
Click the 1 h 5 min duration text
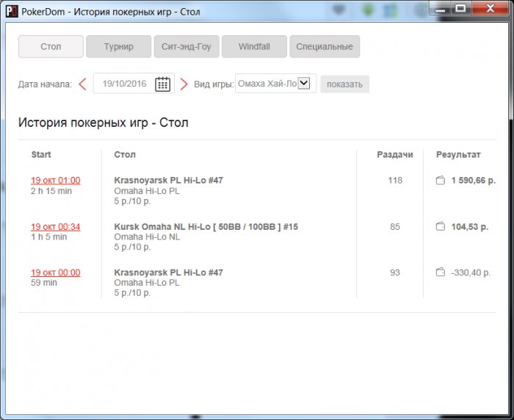49,236
